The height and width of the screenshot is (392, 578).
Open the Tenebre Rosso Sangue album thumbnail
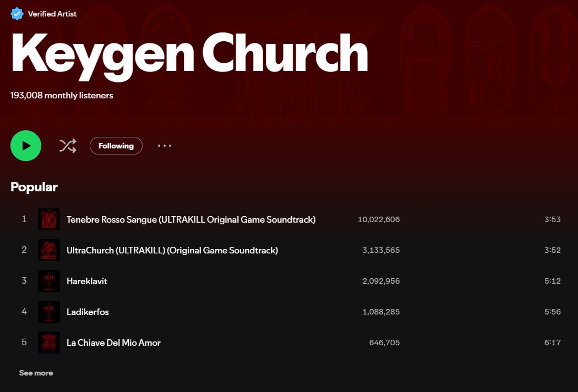click(49, 219)
